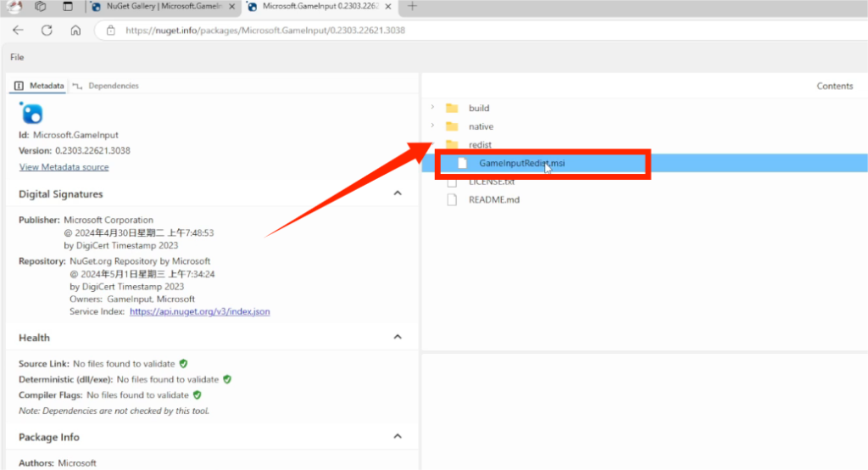868x470 pixels.
Task: Click the browser Back arrow button
Action: (x=19, y=30)
